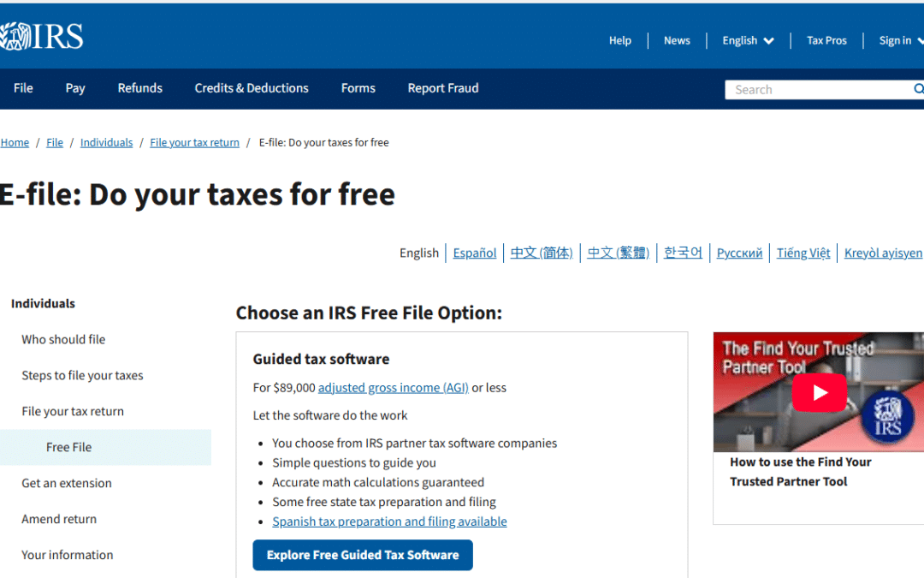
Task: Open adjusted gross income (AGI) link
Action: 393,388
